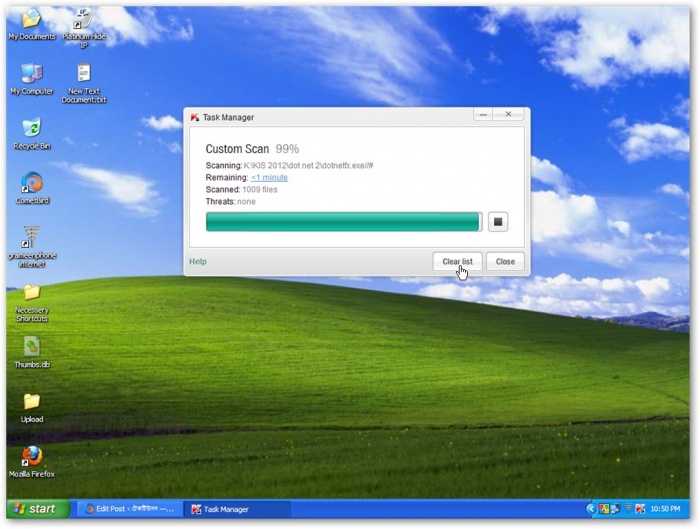The width and height of the screenshot is (700, 529).
Task: Close Task Manager with the X button
Action: pos(508,114)
